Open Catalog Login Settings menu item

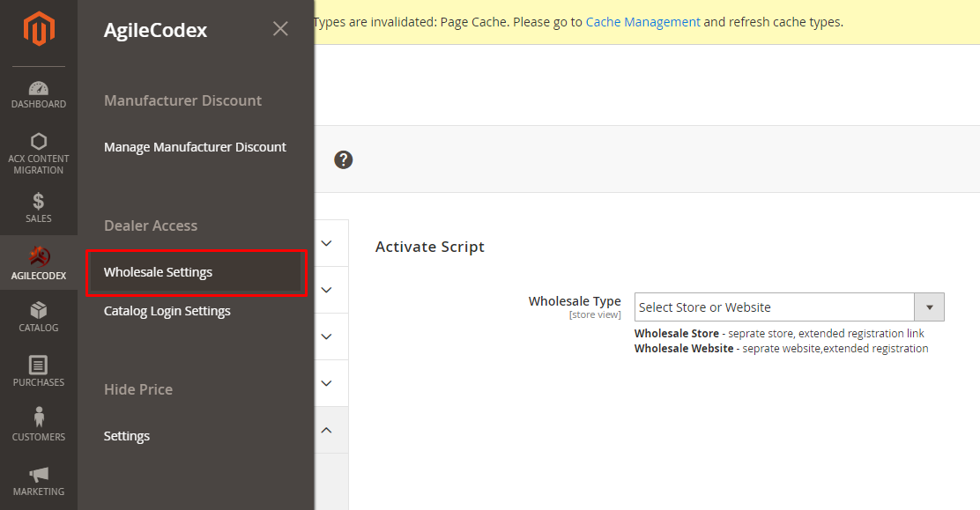click(x=167, y=311)
